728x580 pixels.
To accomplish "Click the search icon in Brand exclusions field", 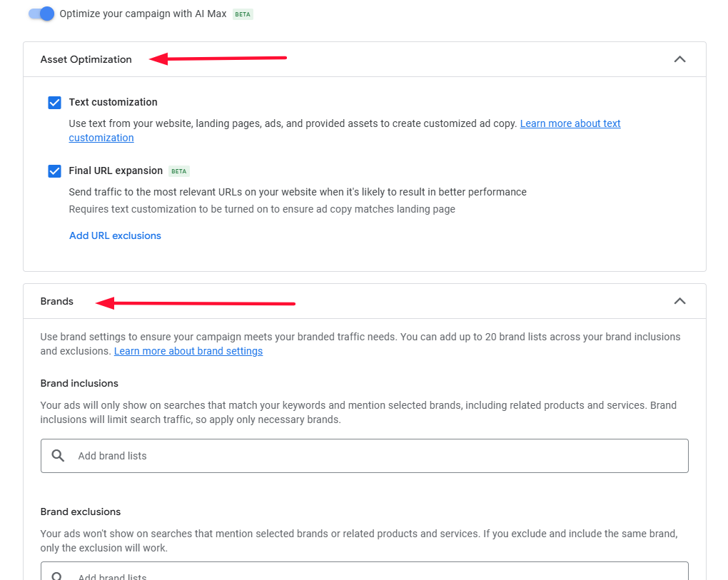I will (x=59, y=575).
